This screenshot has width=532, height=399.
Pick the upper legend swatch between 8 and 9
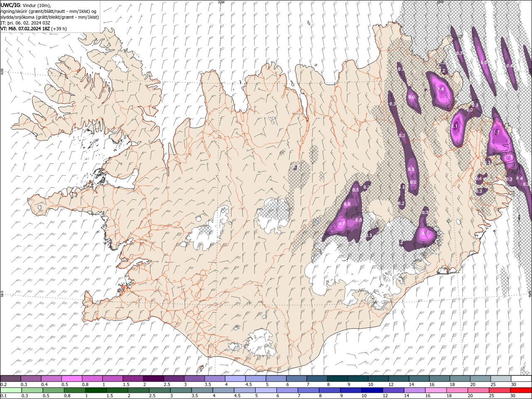pos(337,379)
